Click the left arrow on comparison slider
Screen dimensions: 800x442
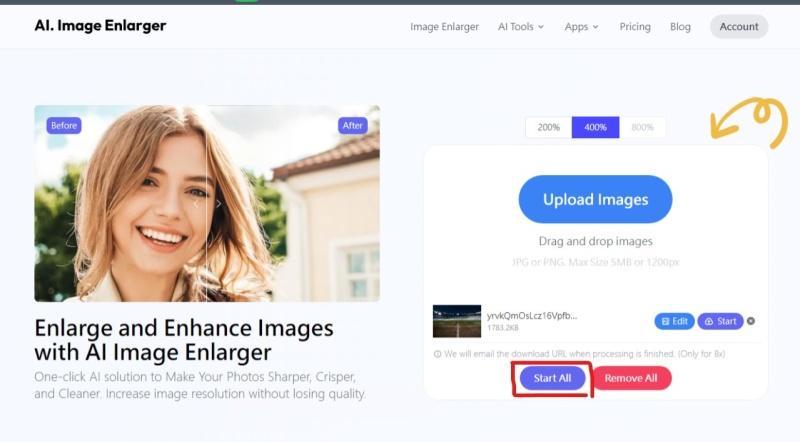(x=195, y=204)
